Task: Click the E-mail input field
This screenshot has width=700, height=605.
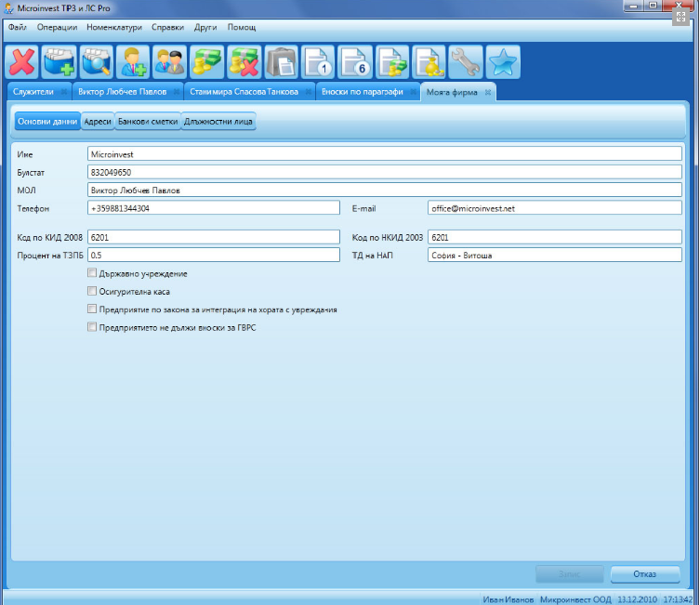Action: (554, 208)
